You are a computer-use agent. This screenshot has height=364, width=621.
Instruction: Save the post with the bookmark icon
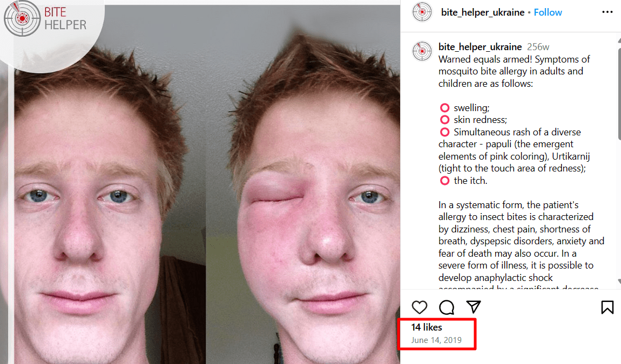607,307
